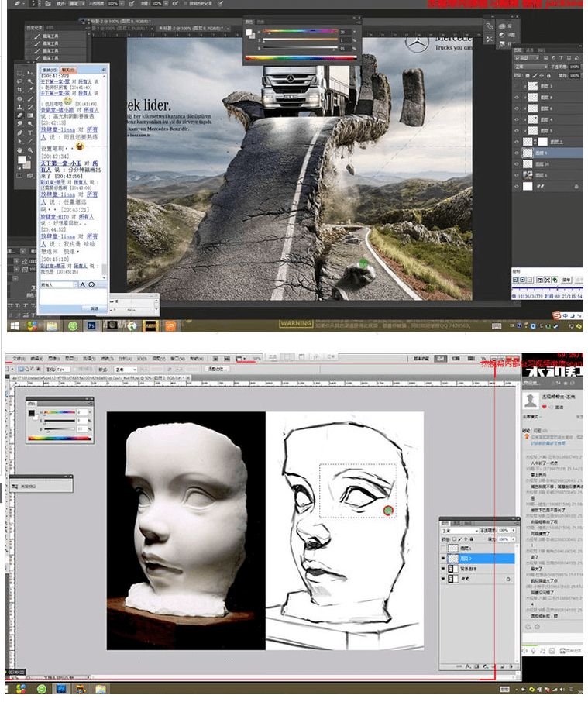Viewport: 588px width, 702px height.
Task: Select the Rectangular Marquee tool in upper Photoshop
Action: click(19, 73)
